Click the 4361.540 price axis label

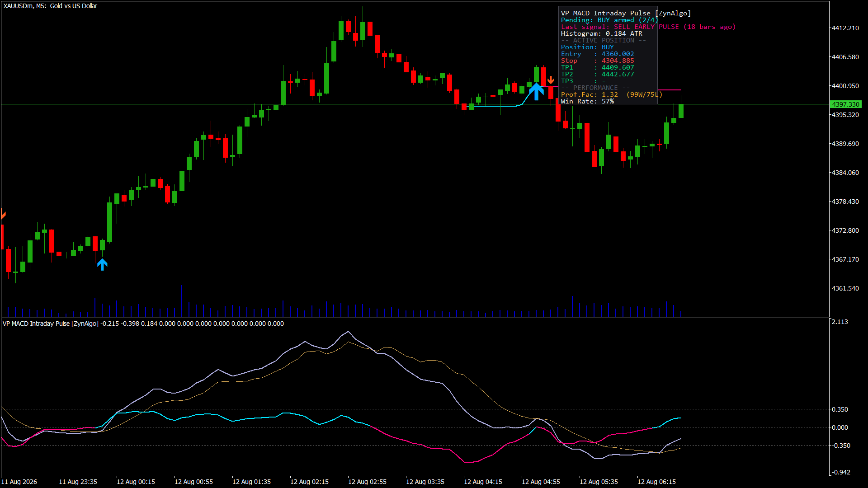point(845,288)
